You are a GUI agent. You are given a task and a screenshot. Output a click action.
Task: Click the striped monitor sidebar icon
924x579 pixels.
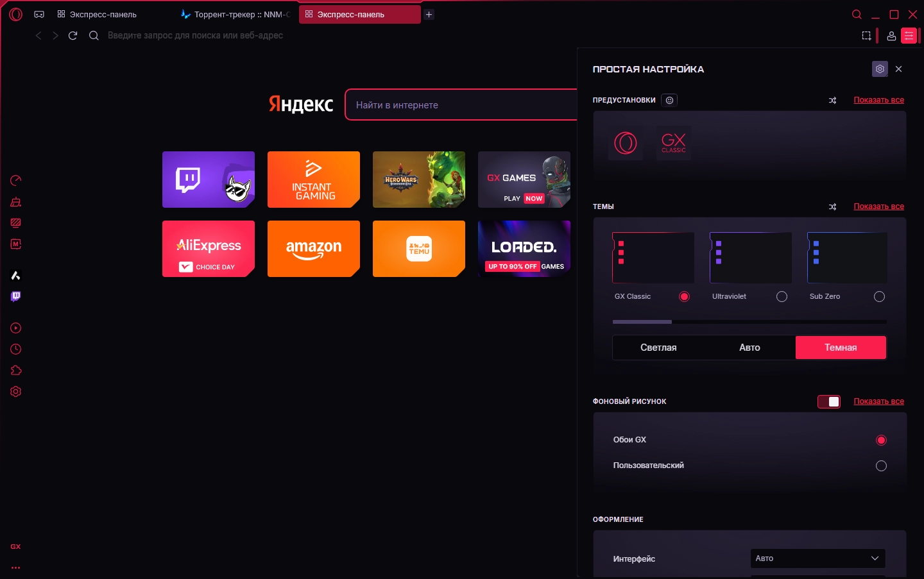16,223
